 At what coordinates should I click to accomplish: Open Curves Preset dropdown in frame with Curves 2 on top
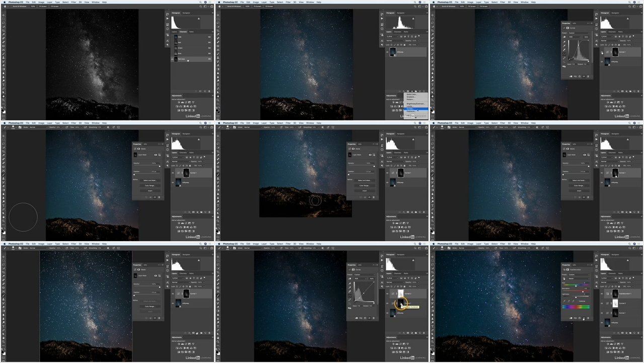point(365,275)
